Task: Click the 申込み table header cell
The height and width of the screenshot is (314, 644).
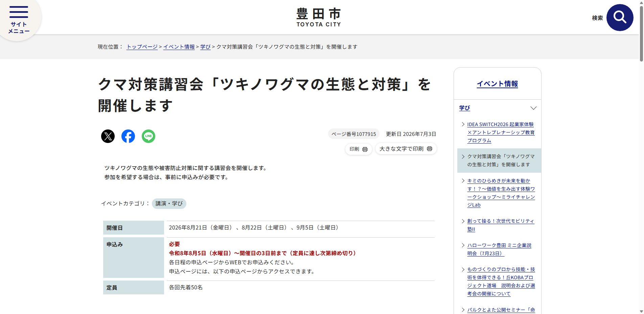Action: 134,258
